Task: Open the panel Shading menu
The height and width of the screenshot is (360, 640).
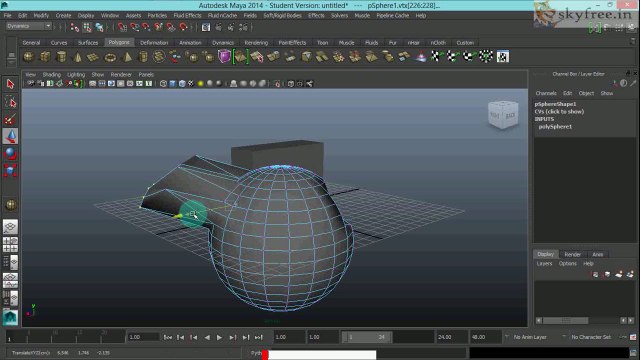Action: tap(51, 75)
